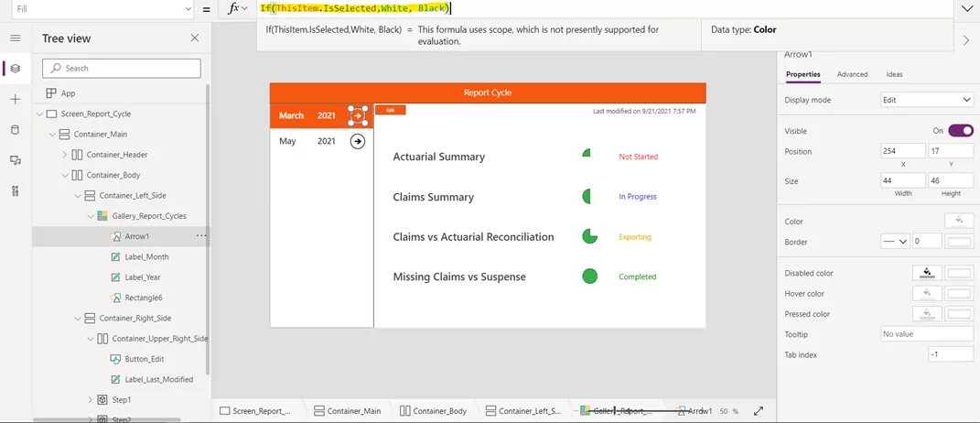Click the orange Edit button on canvas
The image size is (980, 423).
[x=391, y=110]
